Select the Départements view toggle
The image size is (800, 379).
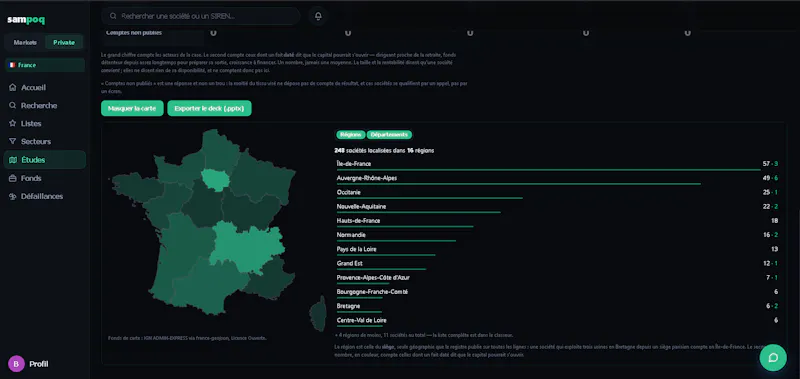[x=389, y=135]
